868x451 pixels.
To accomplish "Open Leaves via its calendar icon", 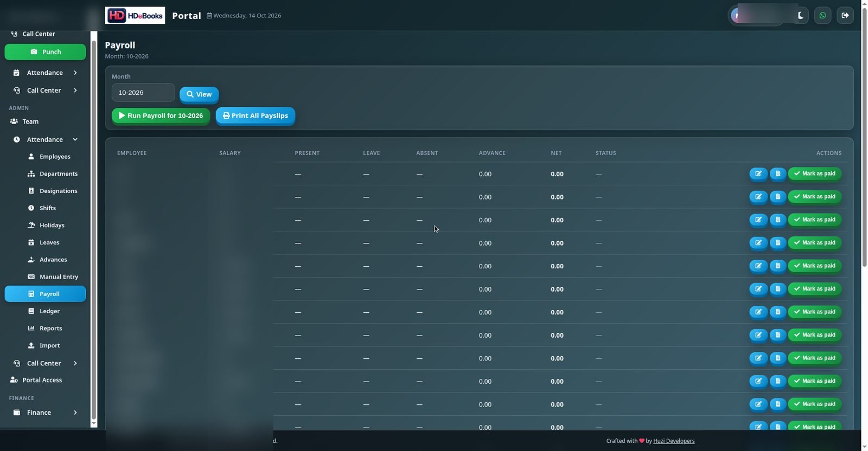I will pyautogui.click(x=31, y=242).
